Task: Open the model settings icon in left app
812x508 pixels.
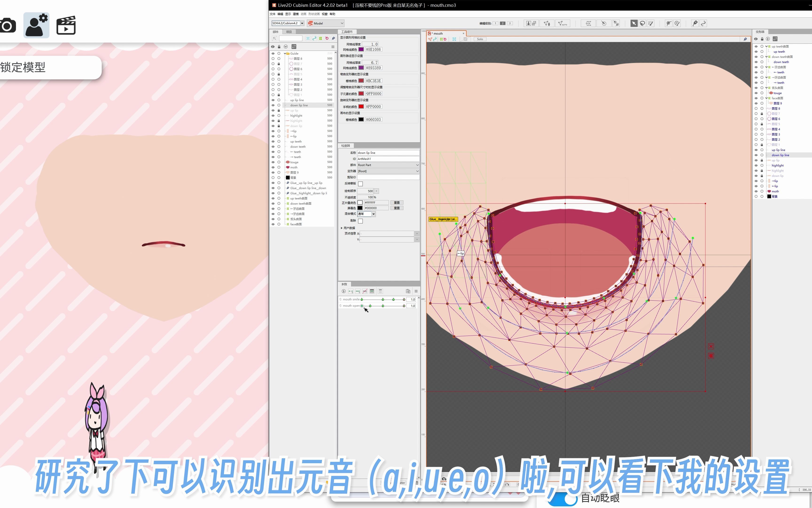Action: pos(36,25)
